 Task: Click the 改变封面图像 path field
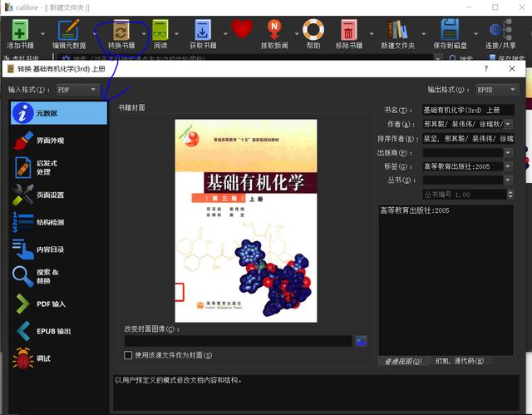[x=239, y=341]
